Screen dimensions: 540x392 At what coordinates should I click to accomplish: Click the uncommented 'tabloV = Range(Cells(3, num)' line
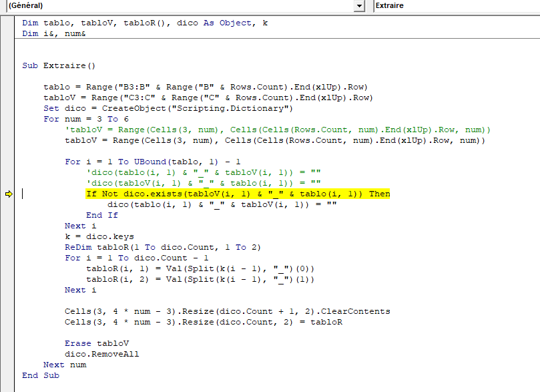275,140
